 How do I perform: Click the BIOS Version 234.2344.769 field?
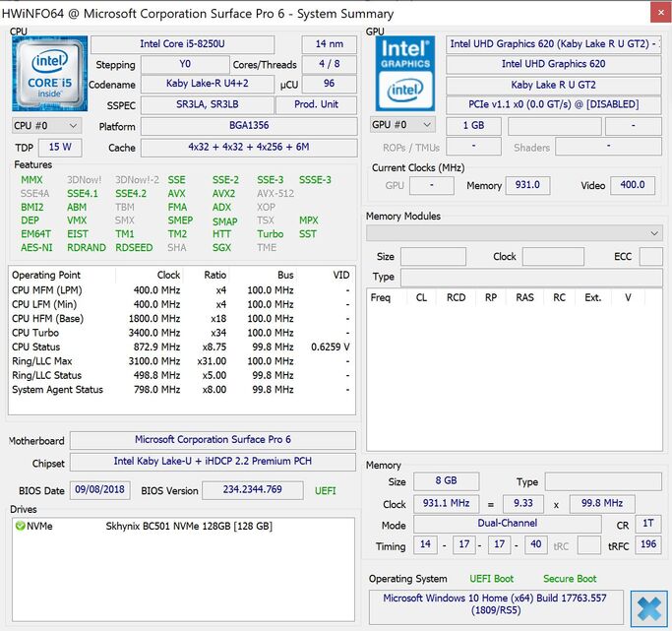click(253, 490)
